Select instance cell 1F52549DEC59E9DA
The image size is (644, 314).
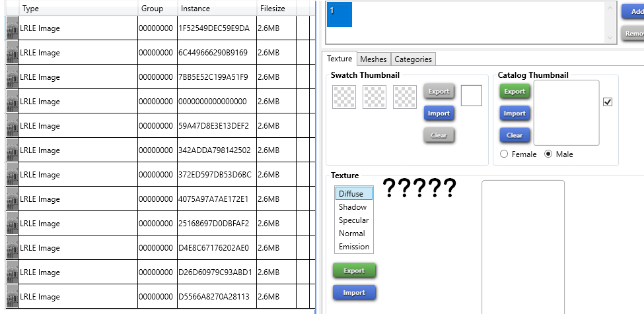coord(217,28)
